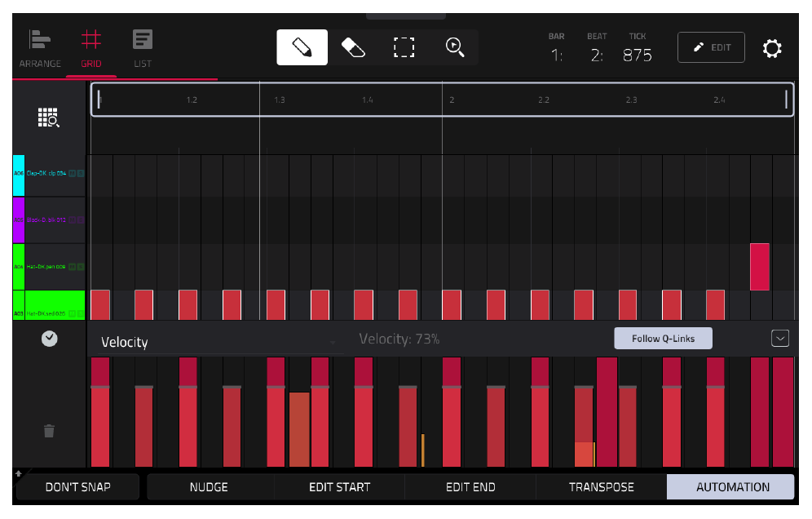812x519 pixels.
Task: Switch to the List view
Action: coord(143,49)
